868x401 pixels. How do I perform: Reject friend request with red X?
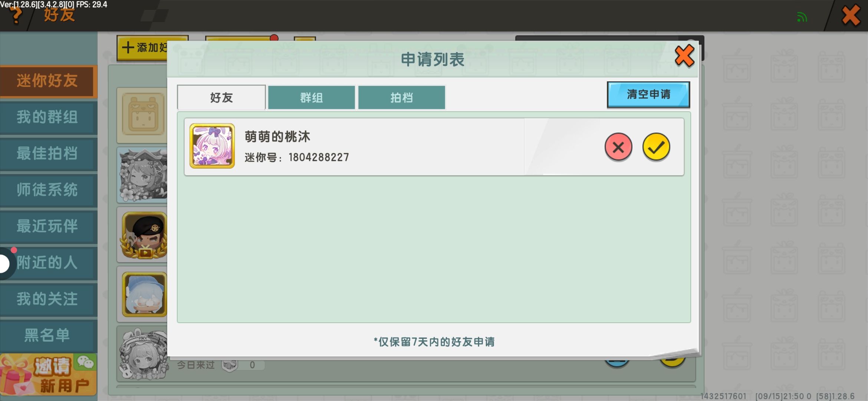click(618, 147)
